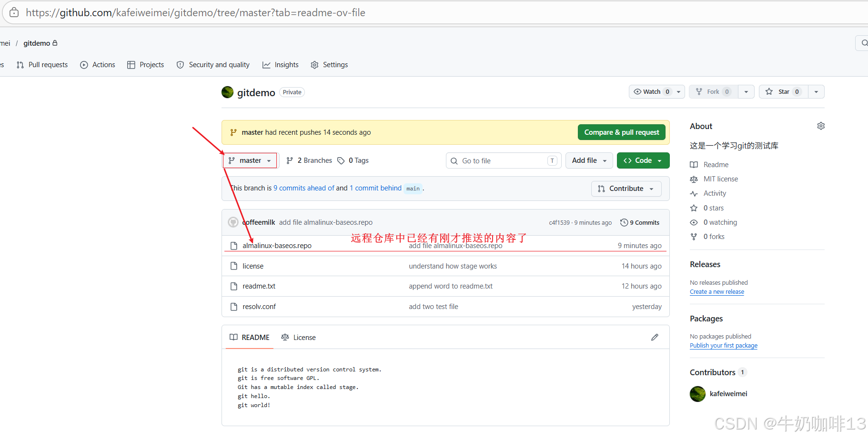Click the GitHub search button icon

864,43
